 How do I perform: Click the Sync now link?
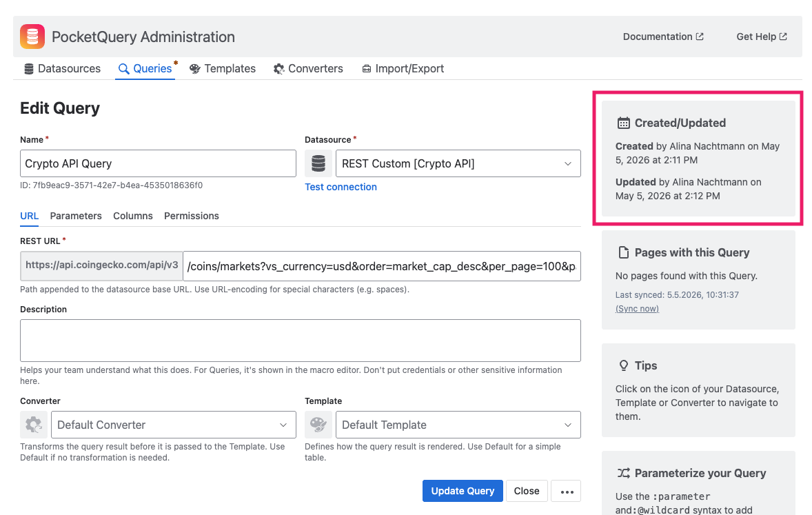click(637, 309)
